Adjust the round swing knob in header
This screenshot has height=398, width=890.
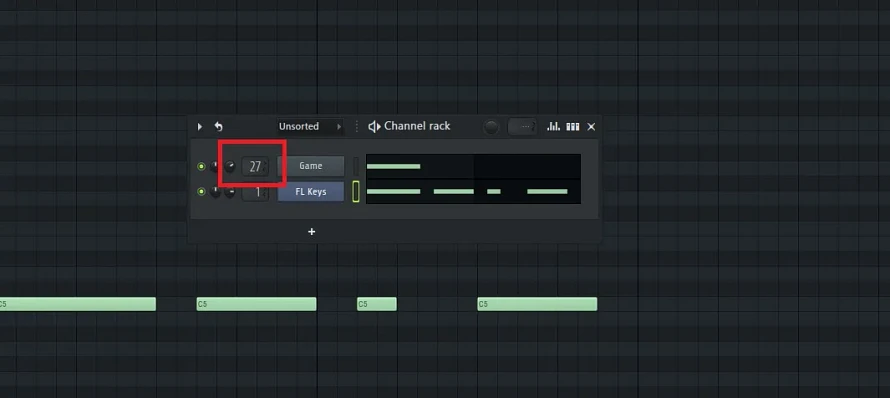(x=491, y=127)
